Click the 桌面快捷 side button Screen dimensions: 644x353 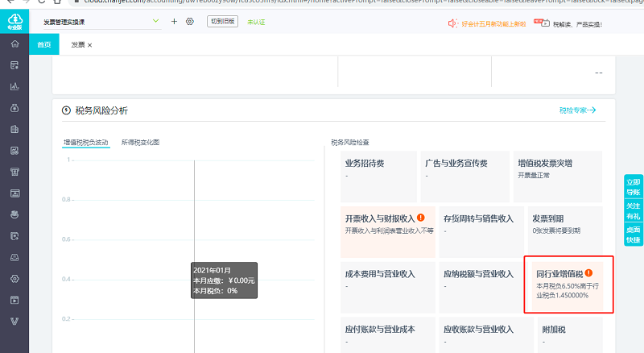(634, 235)
